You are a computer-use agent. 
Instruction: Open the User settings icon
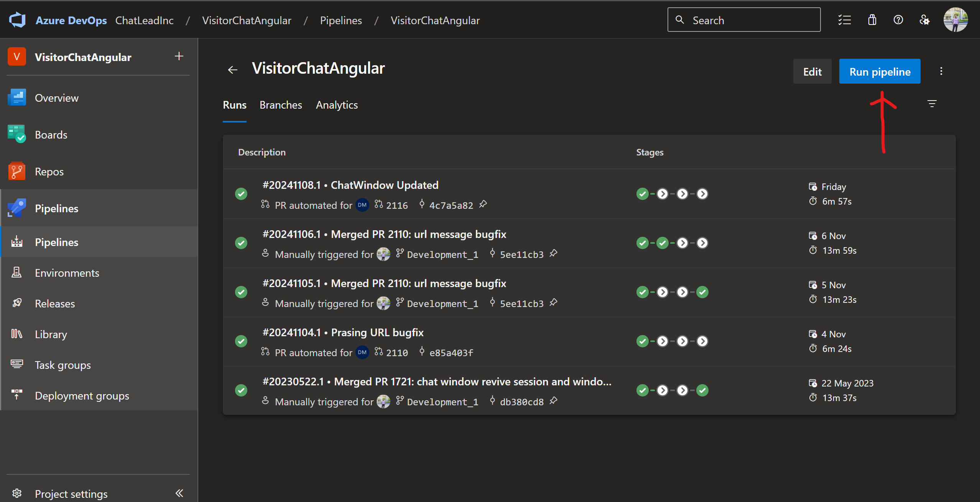924,20
